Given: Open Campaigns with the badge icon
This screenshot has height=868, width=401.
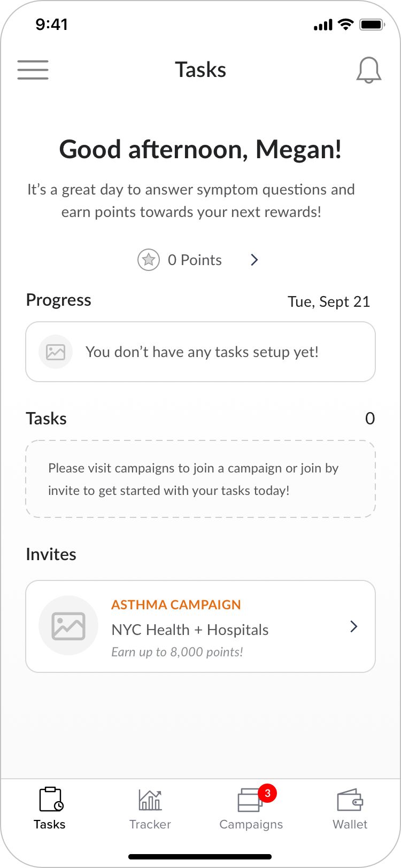Looking at the screenshot, I should (250, 800).
